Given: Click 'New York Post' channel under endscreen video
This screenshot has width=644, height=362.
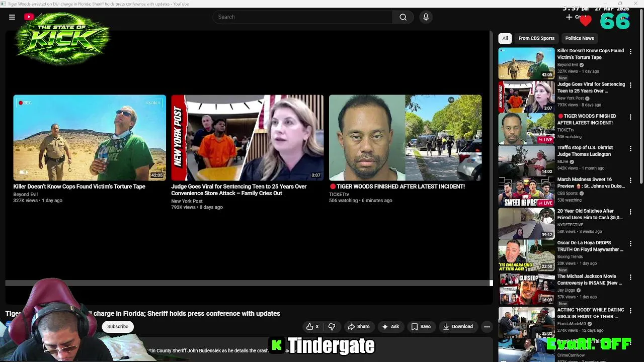Looking at the screenshot, I should 187,201.
